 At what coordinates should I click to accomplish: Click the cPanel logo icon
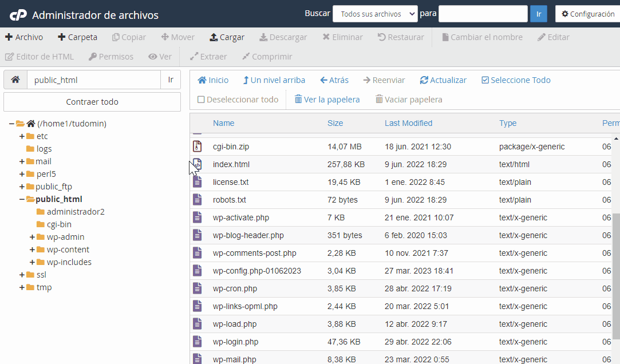tap(18, 15)
